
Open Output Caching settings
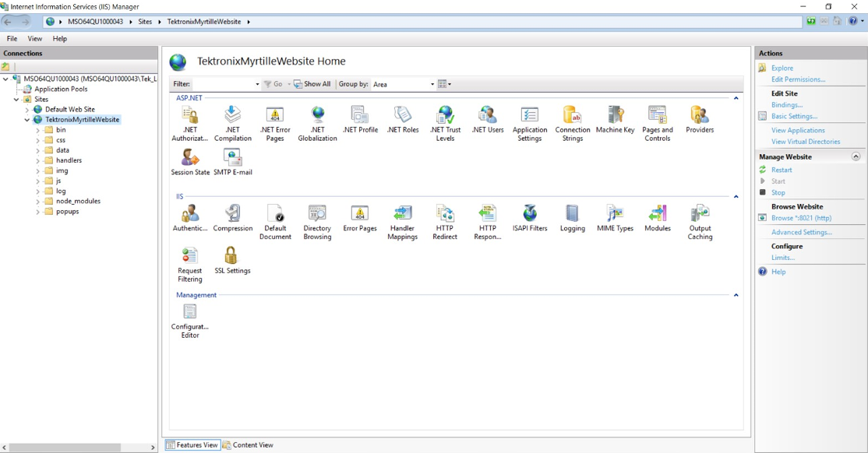point(699,216)
